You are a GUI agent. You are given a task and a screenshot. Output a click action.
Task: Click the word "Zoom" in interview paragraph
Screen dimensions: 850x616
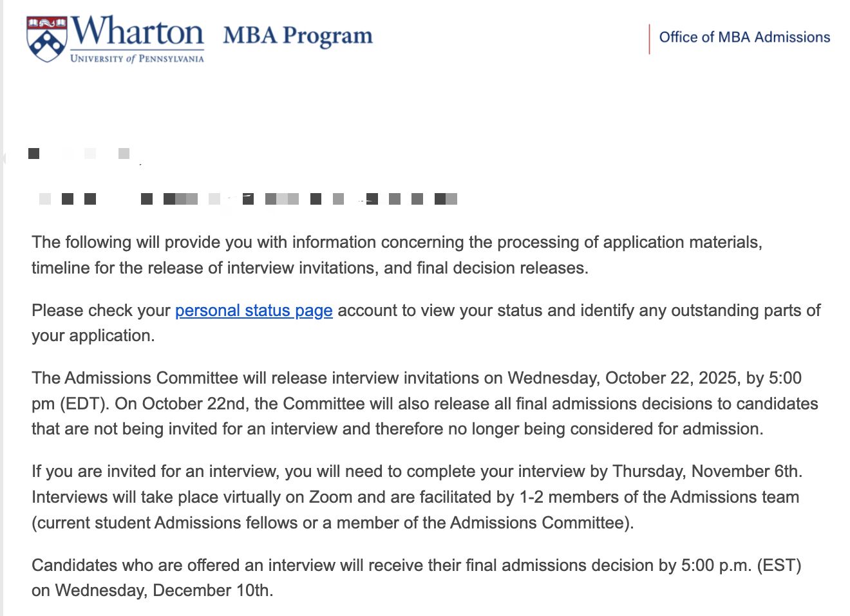pos(330,497)
